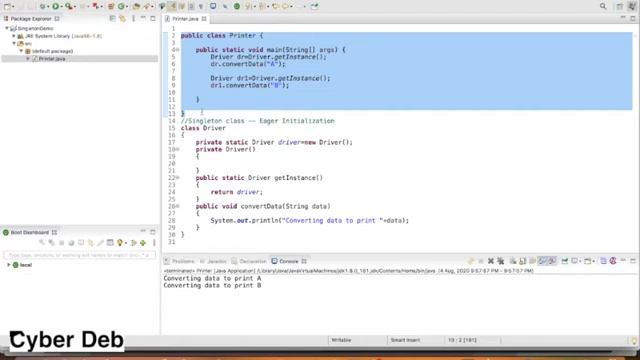Collapse the SingletonDemo project node
This screenshot has width=640, height=360.
tap(7, 29)
